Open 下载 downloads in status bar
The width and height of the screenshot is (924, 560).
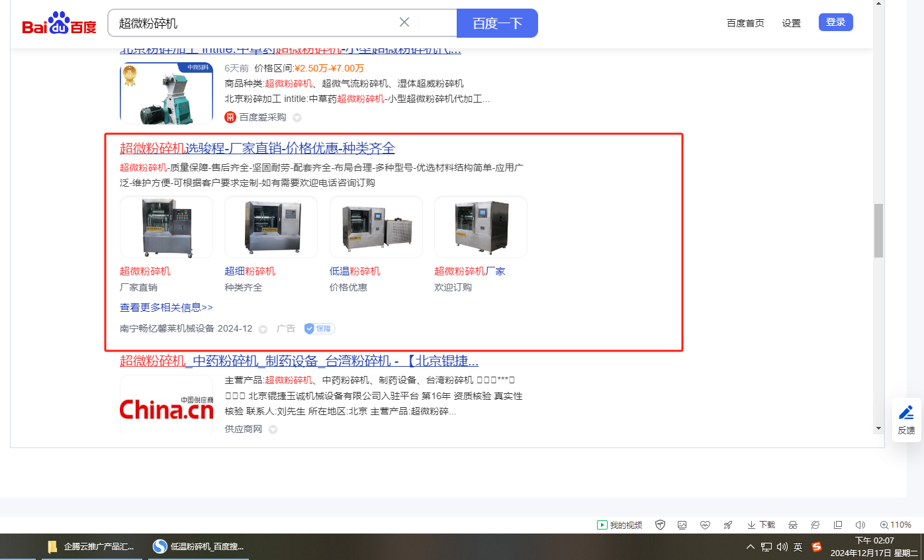tap(761, 525)
